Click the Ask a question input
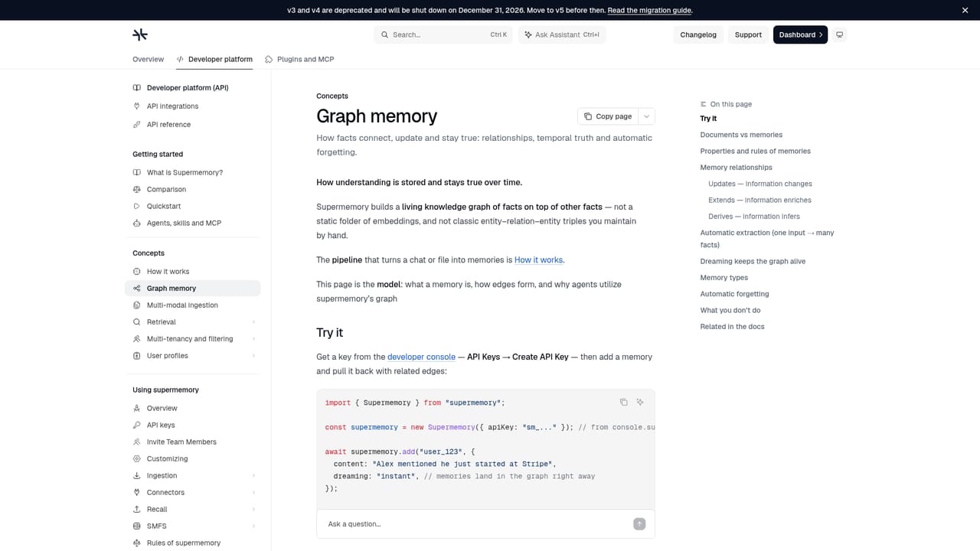Viewport: 980px width, 551px height. coord(478,524)
